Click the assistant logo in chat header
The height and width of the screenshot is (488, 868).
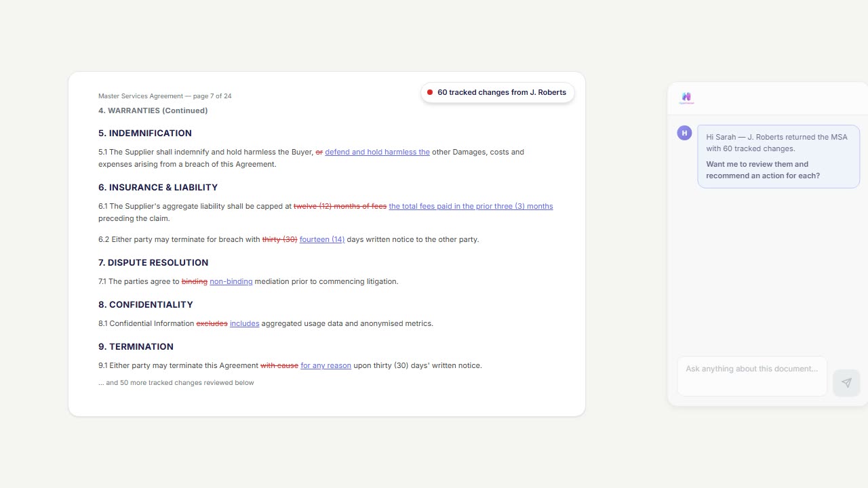[x=686, y=98]
